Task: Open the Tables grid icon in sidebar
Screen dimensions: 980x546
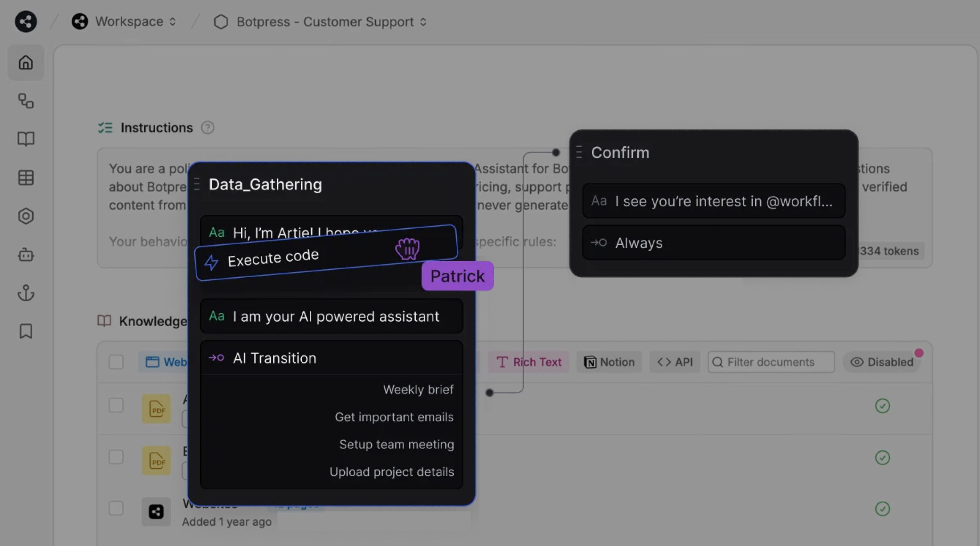Action: [x=26, y=178]
